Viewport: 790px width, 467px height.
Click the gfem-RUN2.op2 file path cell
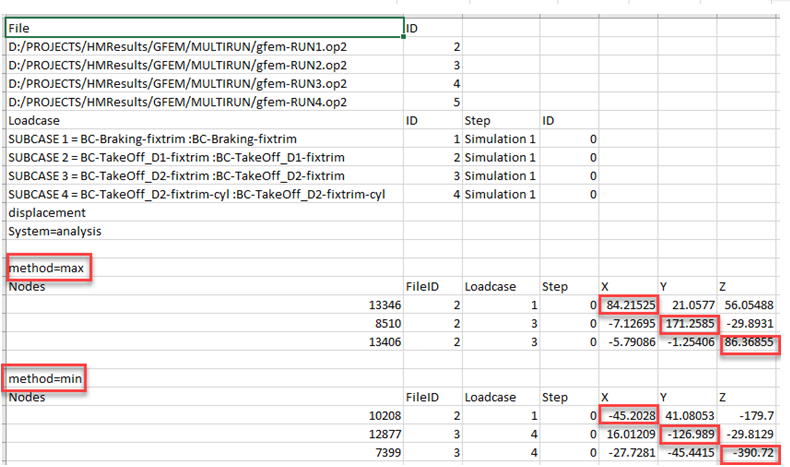[204, 65]
